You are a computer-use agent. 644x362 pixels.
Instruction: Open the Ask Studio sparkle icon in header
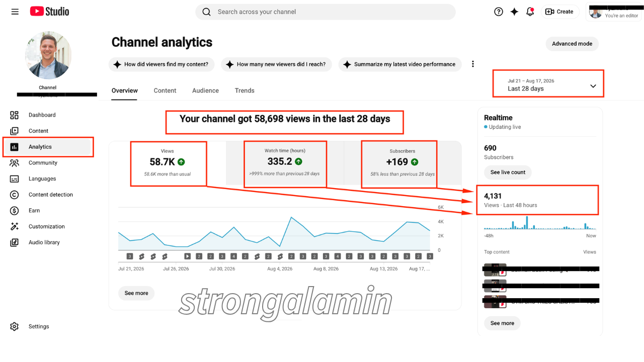(514, 12)
